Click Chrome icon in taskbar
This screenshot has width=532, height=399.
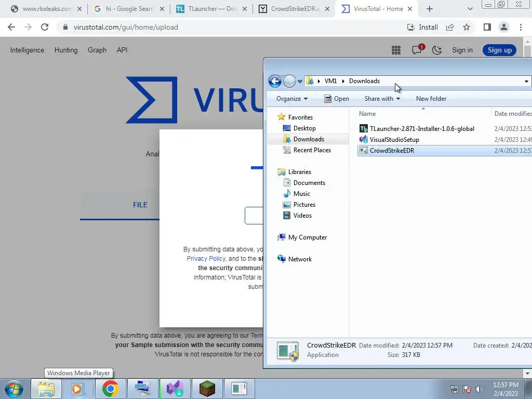click(110, 389)
